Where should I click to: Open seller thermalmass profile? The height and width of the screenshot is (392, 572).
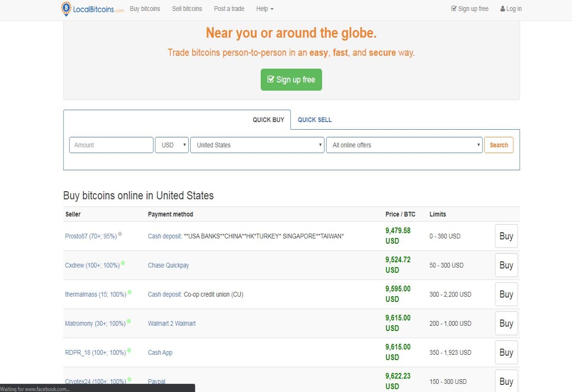point(96,294)
